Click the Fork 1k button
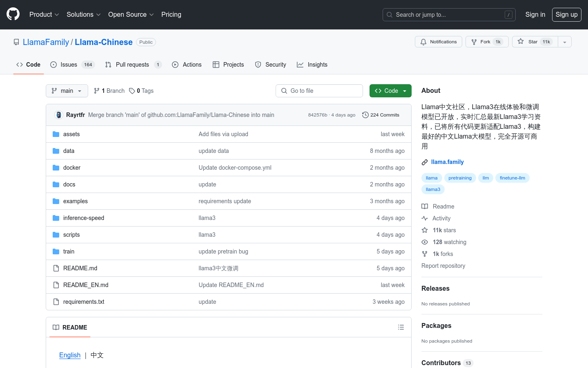The image size is (588, 368). [487, 42]
